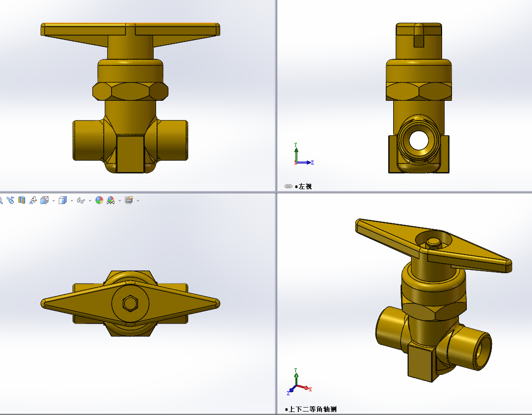Click the View Orientation cube icon
The height and width of the screenshot is (415, 532).
point(44,200)
